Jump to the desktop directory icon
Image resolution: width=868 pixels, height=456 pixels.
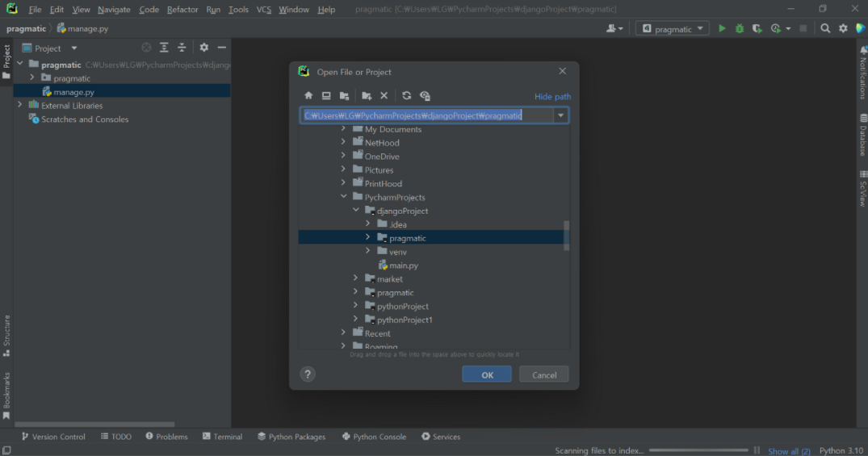click(326, 96)
